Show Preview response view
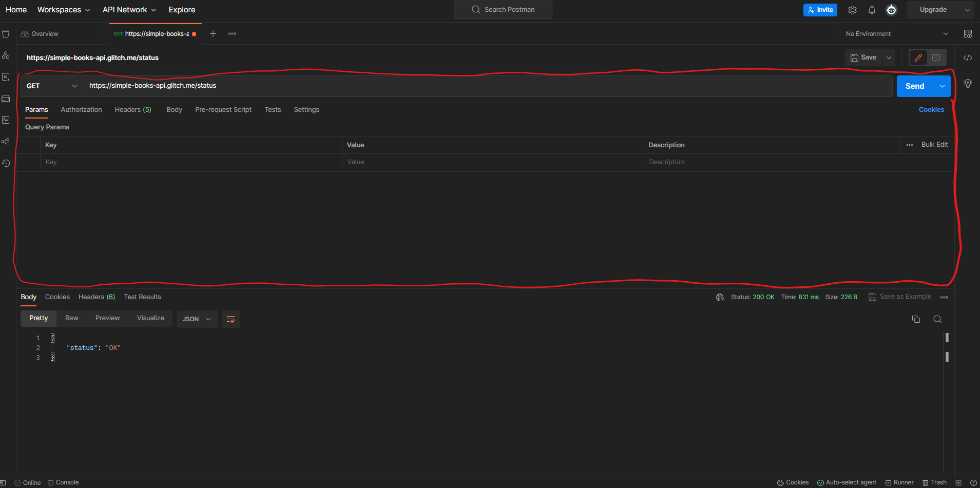The image size is (980, 488). pyautogui.click(x=108, y=318)
